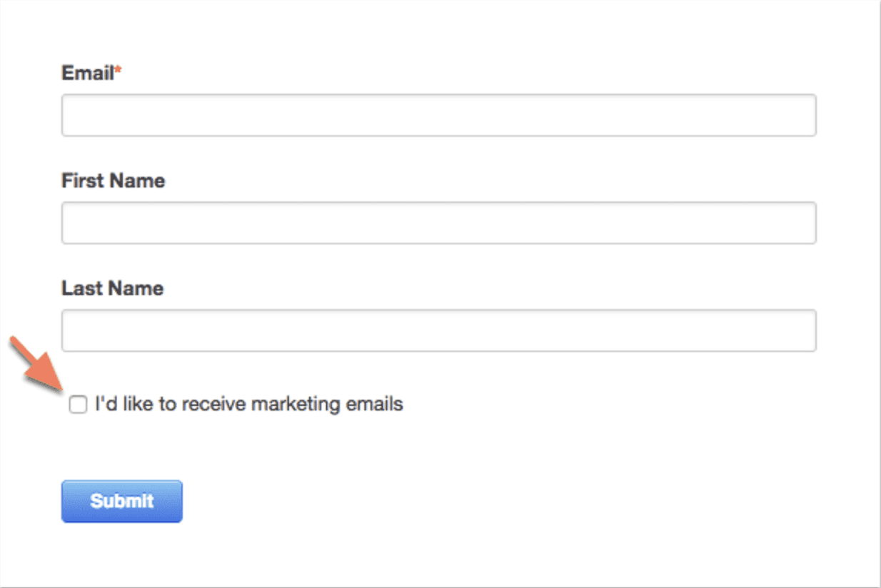Screen dimensions: 881x588
Task: Check the box to receive marketing emails
Action: pos(76,404)
